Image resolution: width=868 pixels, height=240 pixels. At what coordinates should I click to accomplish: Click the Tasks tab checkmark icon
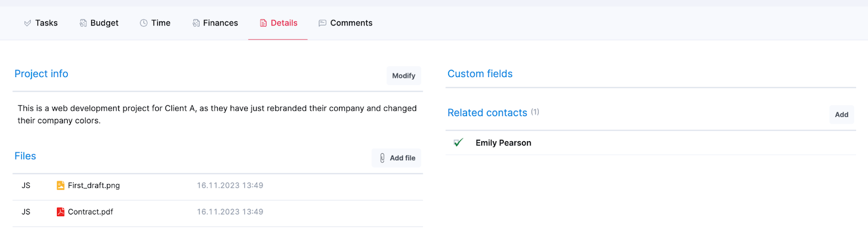[27, 23]
